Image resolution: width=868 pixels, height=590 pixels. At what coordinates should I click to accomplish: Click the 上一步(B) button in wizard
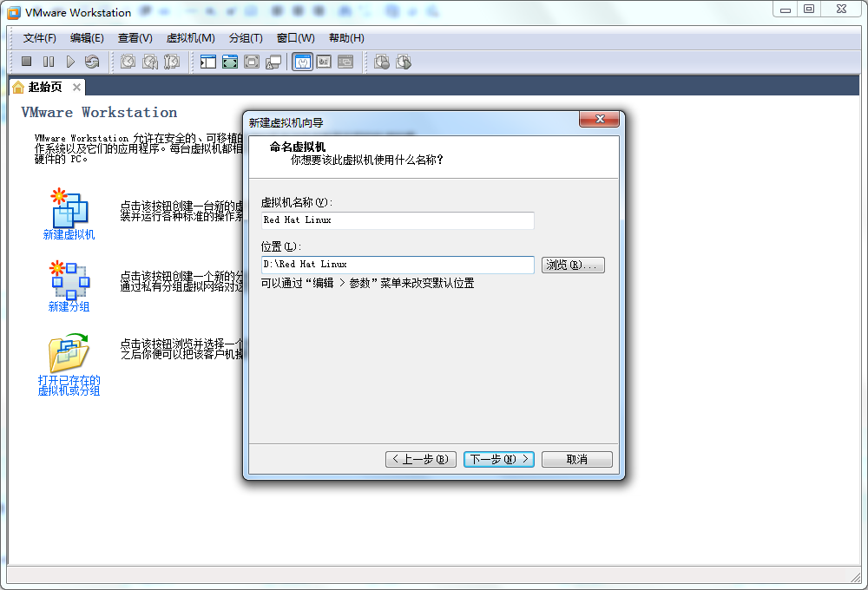[421, 459]
